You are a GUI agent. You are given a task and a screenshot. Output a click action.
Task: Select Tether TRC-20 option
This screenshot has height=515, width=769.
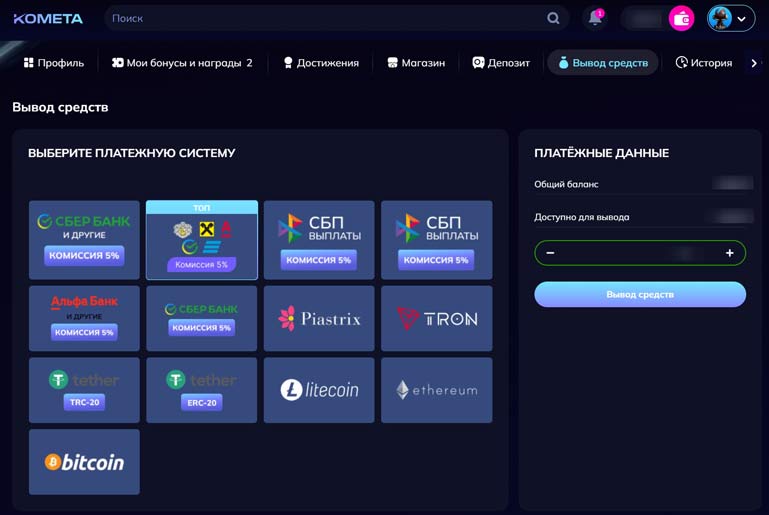coord(84,390)
